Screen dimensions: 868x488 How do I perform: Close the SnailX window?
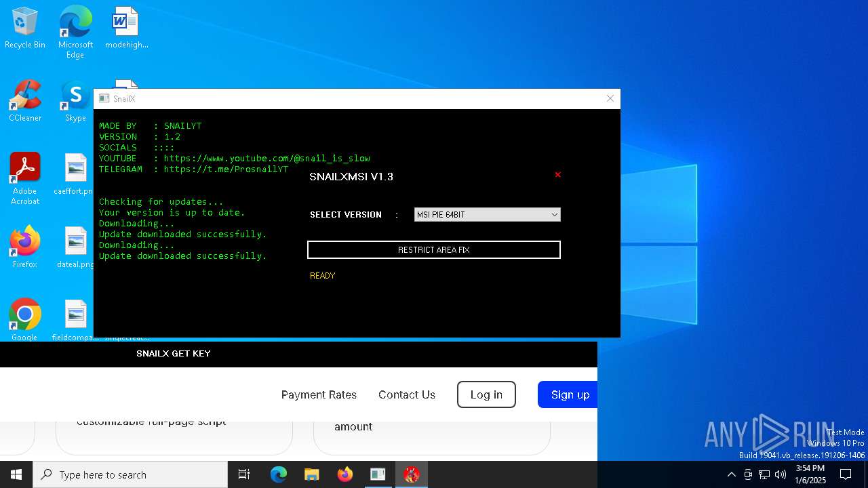pyautogui.click(x=610, y=98)
